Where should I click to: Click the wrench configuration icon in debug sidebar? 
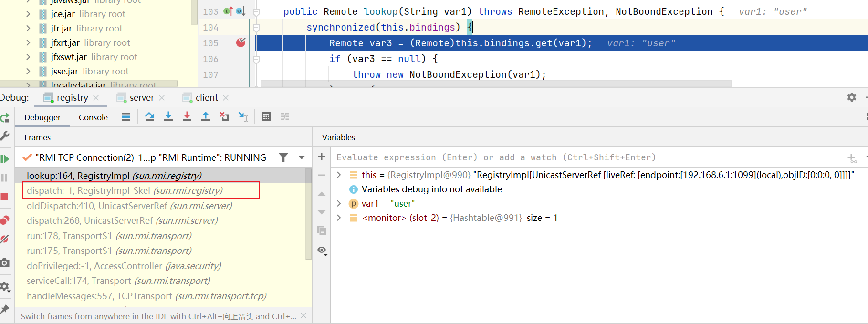click(5, 136)
